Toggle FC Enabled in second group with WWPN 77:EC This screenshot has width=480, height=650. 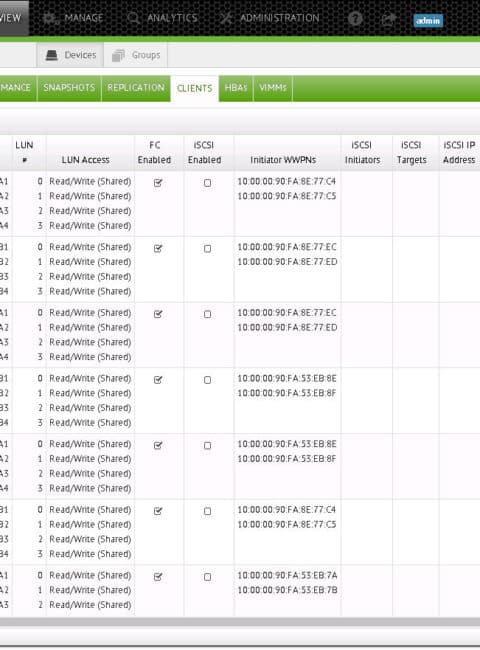[158, 248]
